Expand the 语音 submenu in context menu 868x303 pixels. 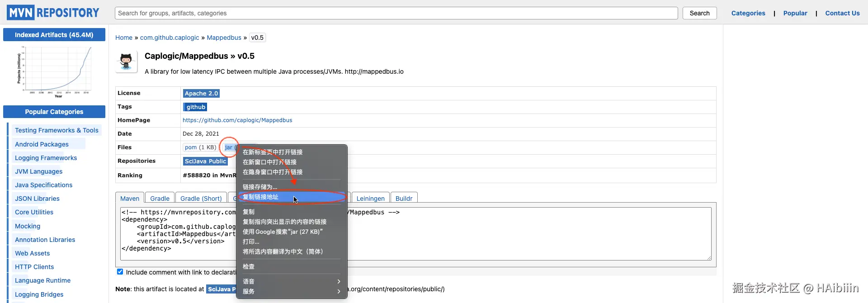pyautogui.click(x=291, y=281)
